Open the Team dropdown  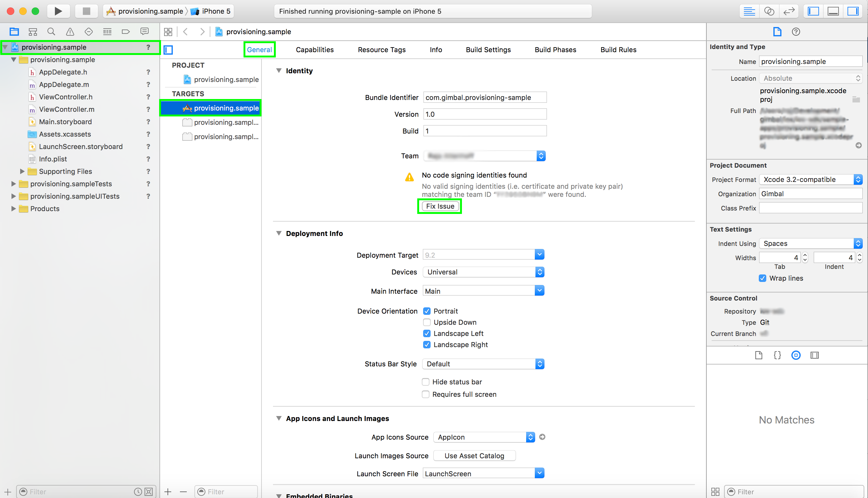(484, 156)
